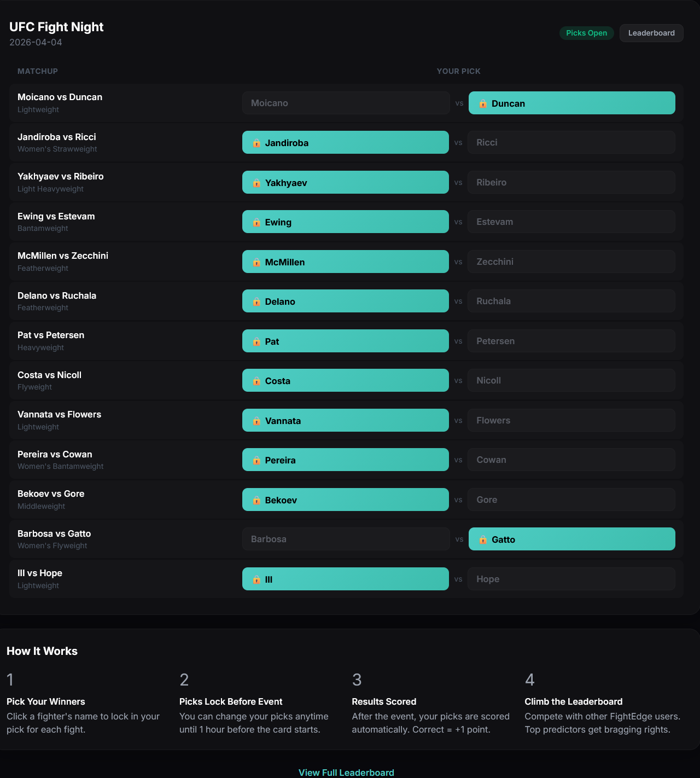700x778 pixels.
Task: Click the Vannata vs Flowers matchup title
Action: 59,414
